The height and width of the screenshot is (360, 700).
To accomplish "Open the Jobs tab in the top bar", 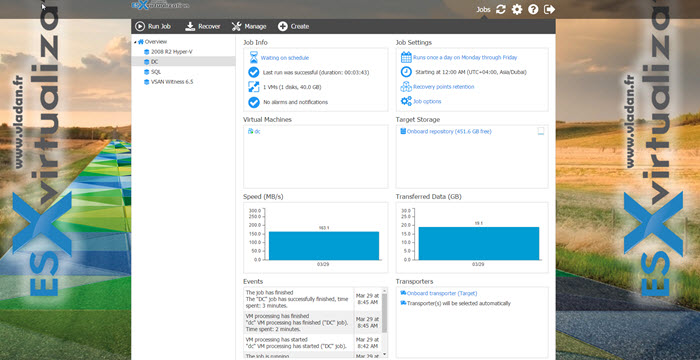I will point(483,9).
